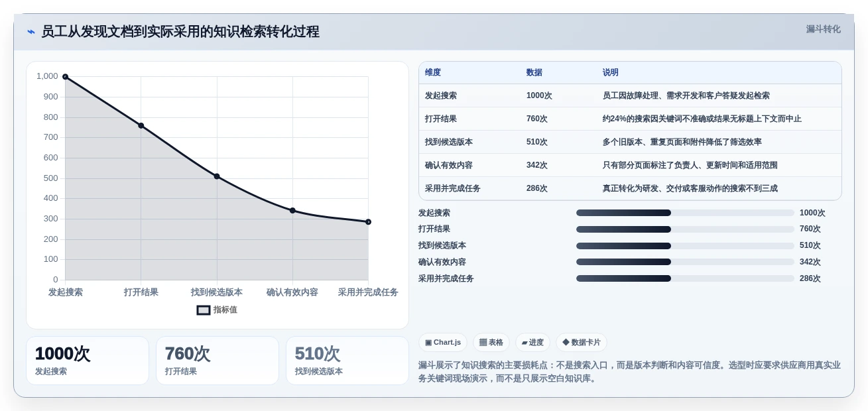
Task: Click the chart data point for 打开结果
Action: point(141,125)
